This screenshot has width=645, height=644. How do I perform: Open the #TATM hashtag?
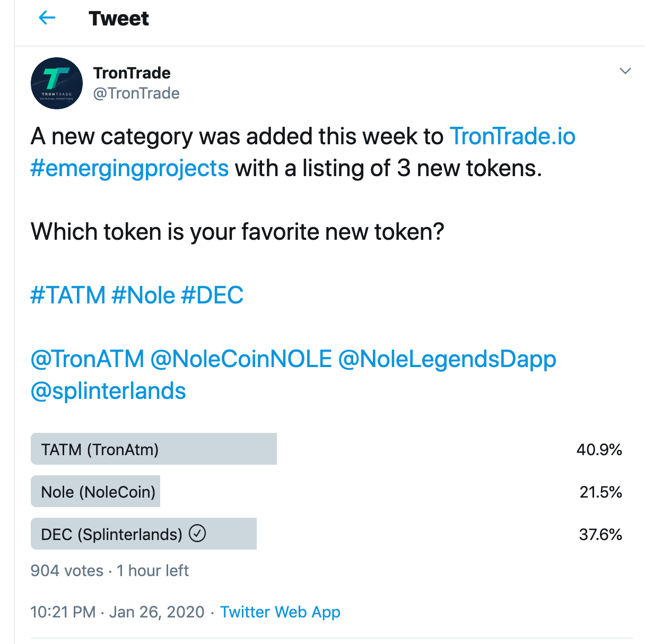click(x=68, y=295)
